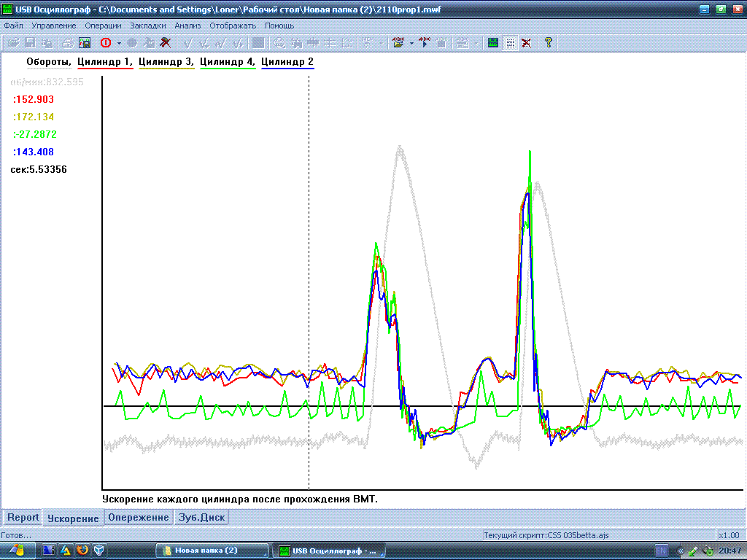Click the crossed-out tools icon in toolbar
Viewport: 747px width, 560px height.
[x=166, y=43]
